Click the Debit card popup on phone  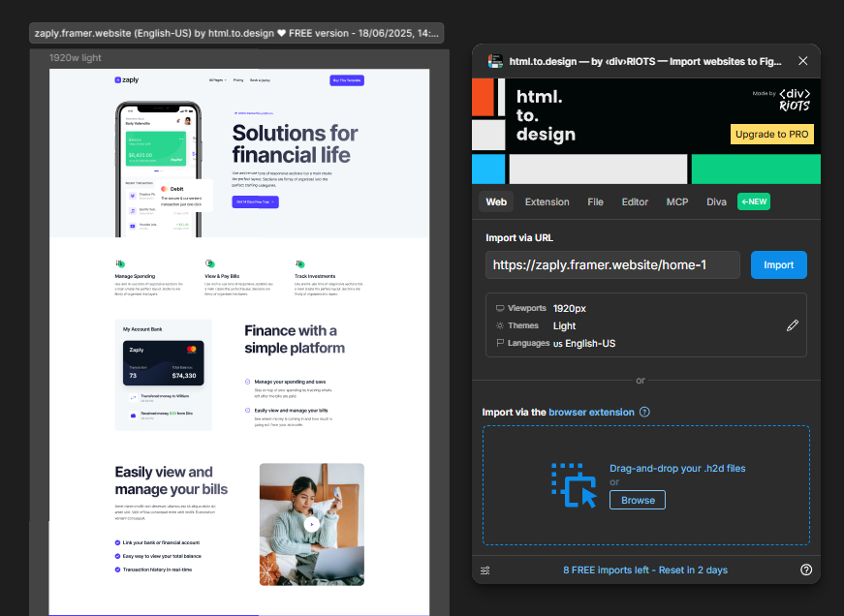[x=182, y=196]
